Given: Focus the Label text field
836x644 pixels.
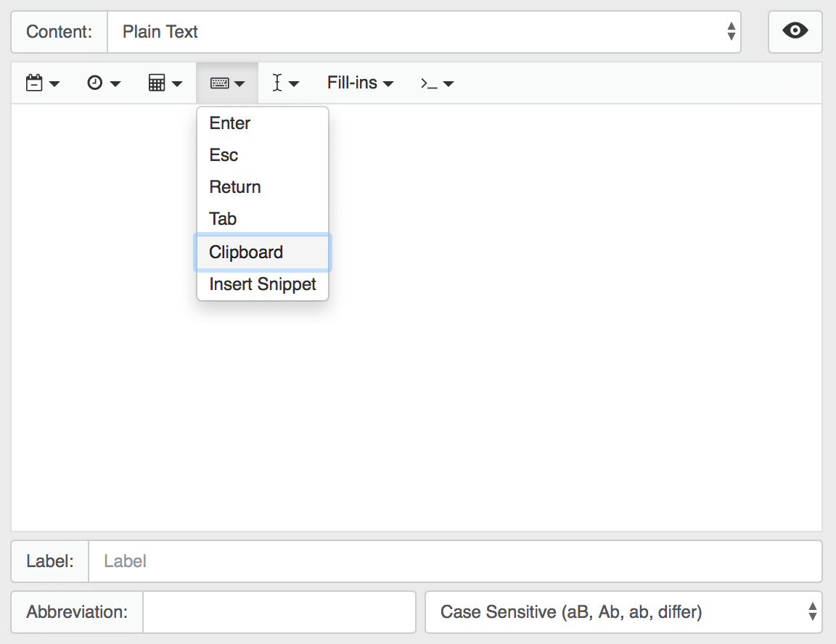Looking at the screenshot, I should pos(455,561).
